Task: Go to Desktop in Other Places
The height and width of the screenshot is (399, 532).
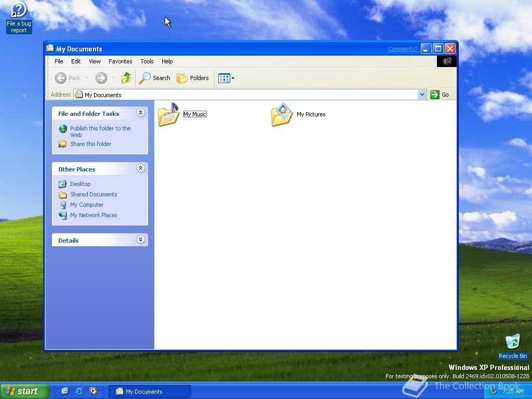Action: coord(81,184)
